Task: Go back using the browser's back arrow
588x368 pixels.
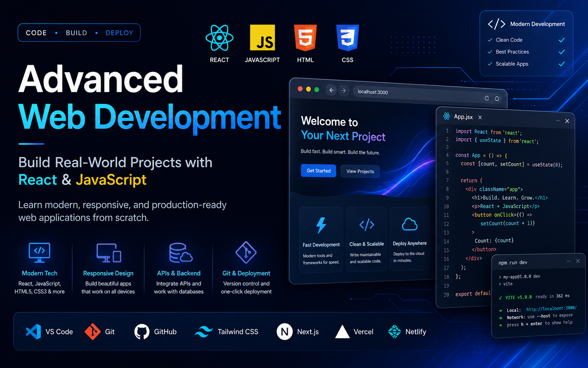Action: (331, 90)
